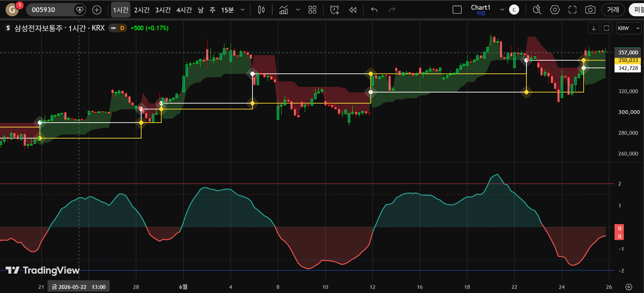This screenshot has height=293, width=644.
Task: Click the 퍼블 publish button
Action: [637, 10]
